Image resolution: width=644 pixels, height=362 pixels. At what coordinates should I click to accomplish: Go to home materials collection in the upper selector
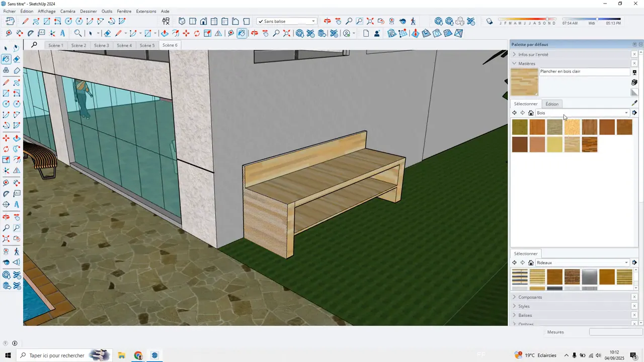coord(531,113)
